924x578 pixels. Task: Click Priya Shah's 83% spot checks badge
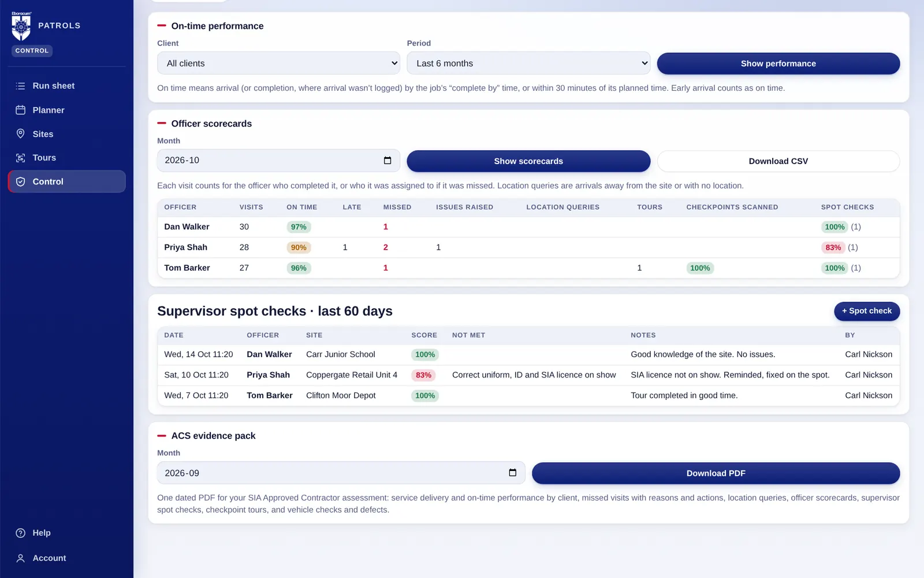pos(833,247)
